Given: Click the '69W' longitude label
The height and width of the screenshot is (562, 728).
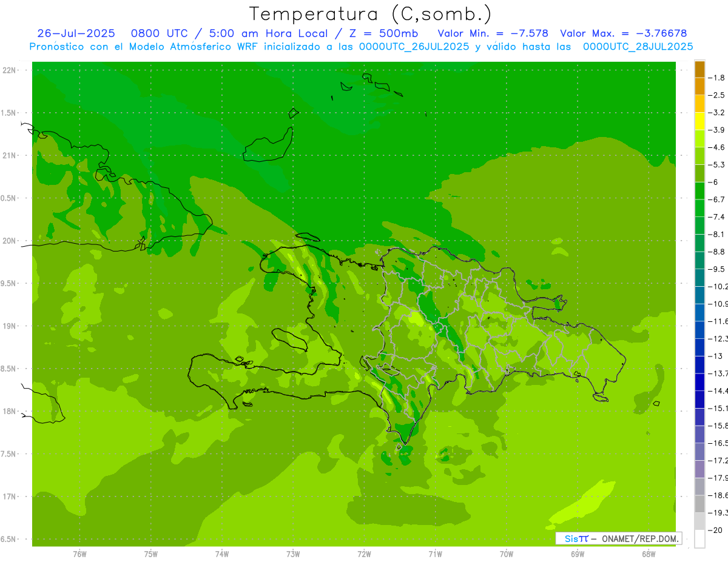Looking at the screenshot, I should pos(578,554).
